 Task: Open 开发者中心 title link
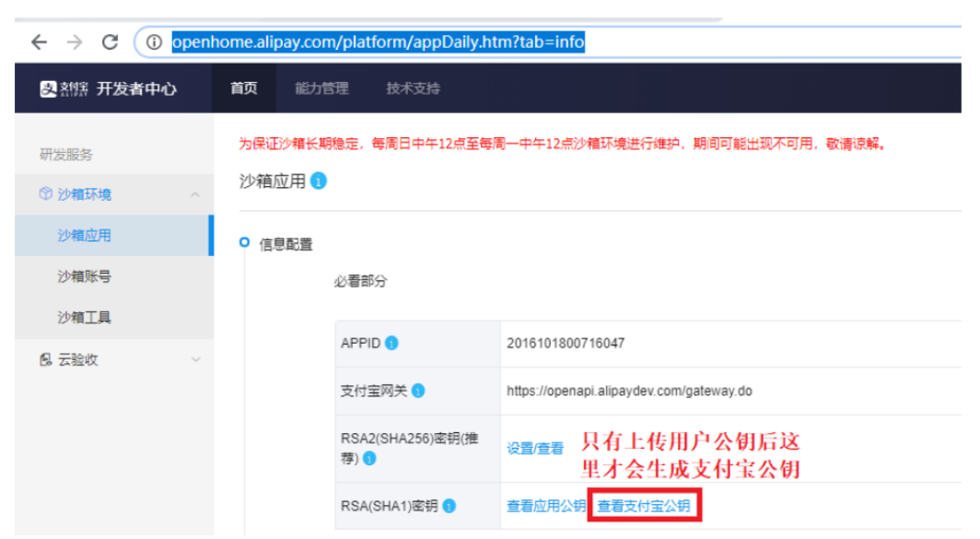click(136, 88)
